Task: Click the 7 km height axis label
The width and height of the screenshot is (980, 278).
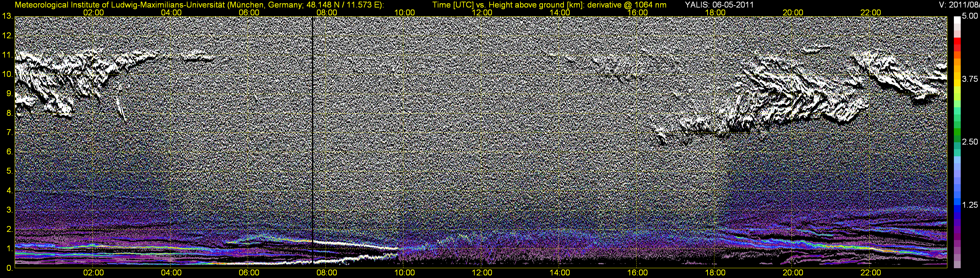Action: tap(10, 132)
